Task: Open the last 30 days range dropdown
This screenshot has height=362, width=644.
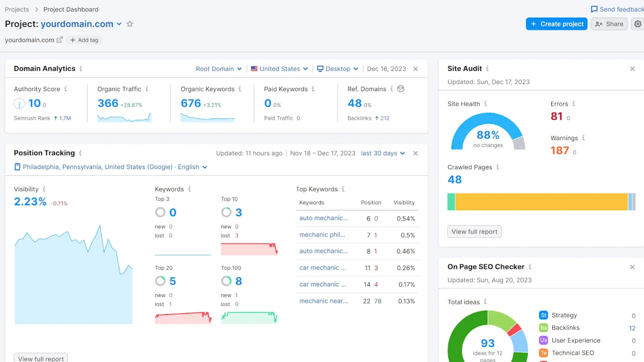Action: pos(383,153)
